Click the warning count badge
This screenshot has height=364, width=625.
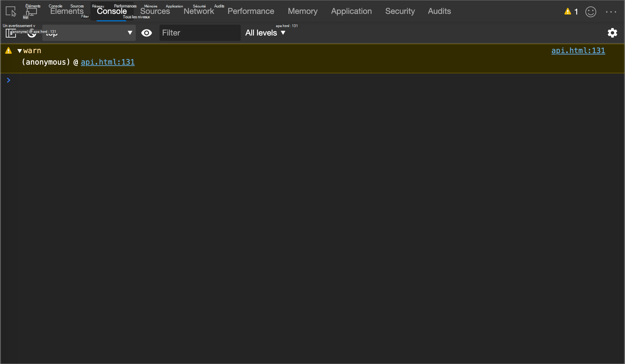pos(571,11)
